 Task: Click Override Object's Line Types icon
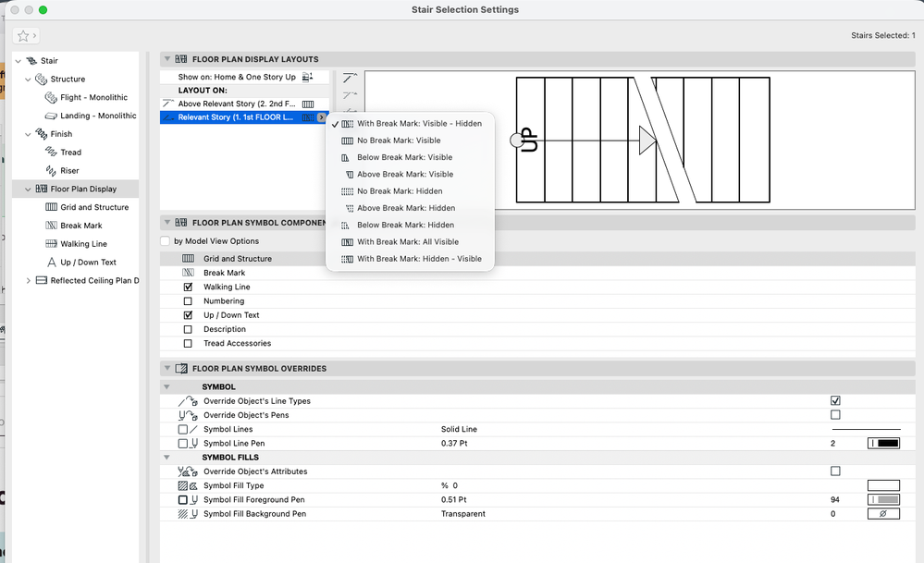pos(188,401)
